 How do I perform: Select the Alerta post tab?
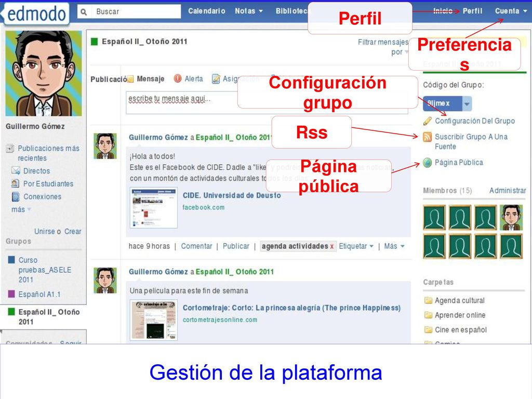[194, 79]
